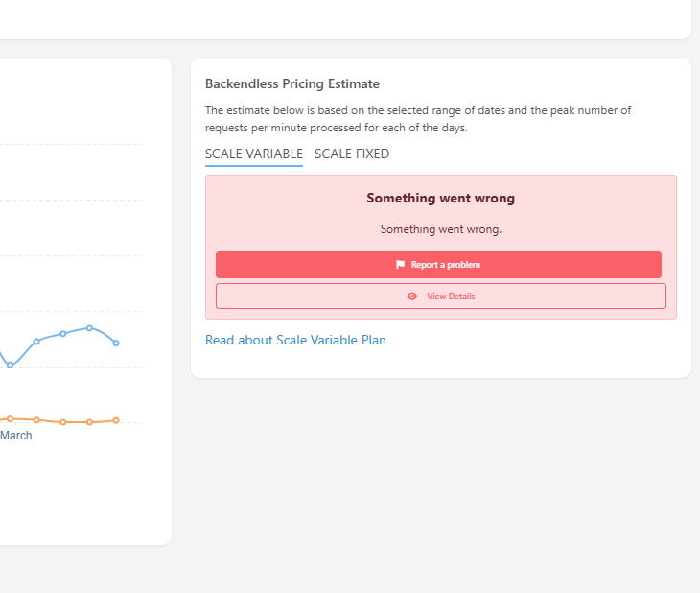Image resolution: width=700 pixels, height=593 pixels.
Task: Select the SCALE VARIABLE tab
Action: point(254,154)
